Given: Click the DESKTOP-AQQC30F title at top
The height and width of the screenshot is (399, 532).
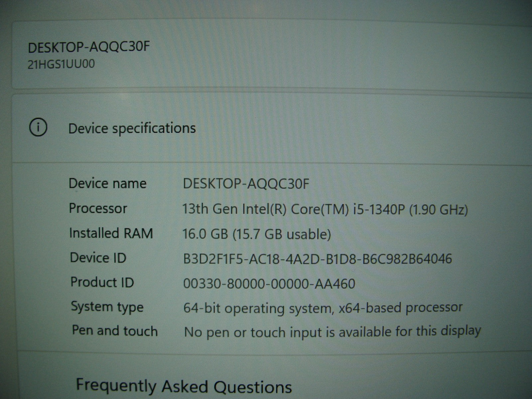Looking at the screenshot, I should [x=89, y=48].
